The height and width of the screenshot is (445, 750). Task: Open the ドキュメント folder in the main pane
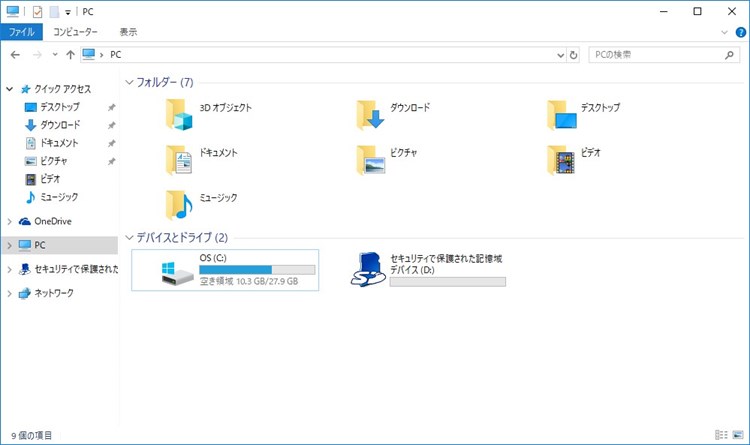179,160
